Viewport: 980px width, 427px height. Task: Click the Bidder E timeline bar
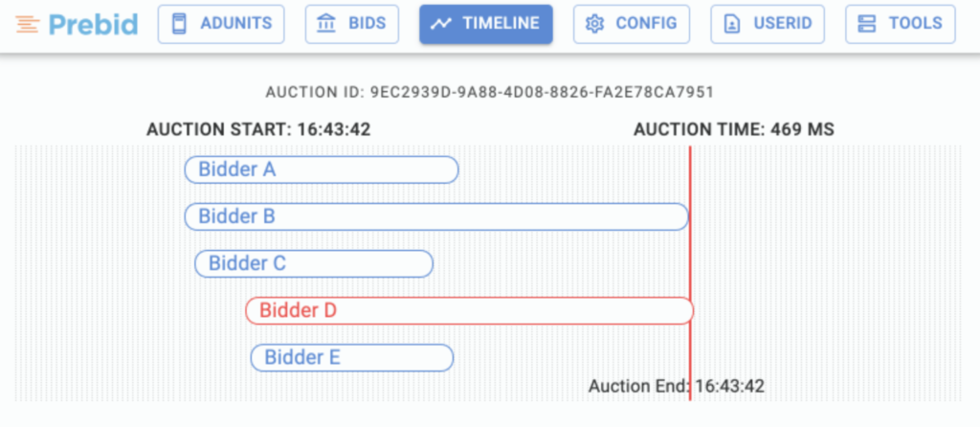click(x=351, y=358)
